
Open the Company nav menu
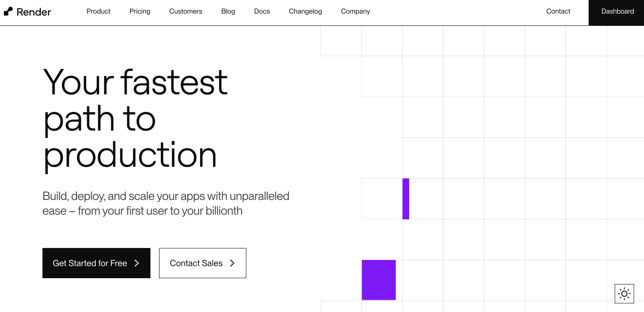[x=355, y=11]
